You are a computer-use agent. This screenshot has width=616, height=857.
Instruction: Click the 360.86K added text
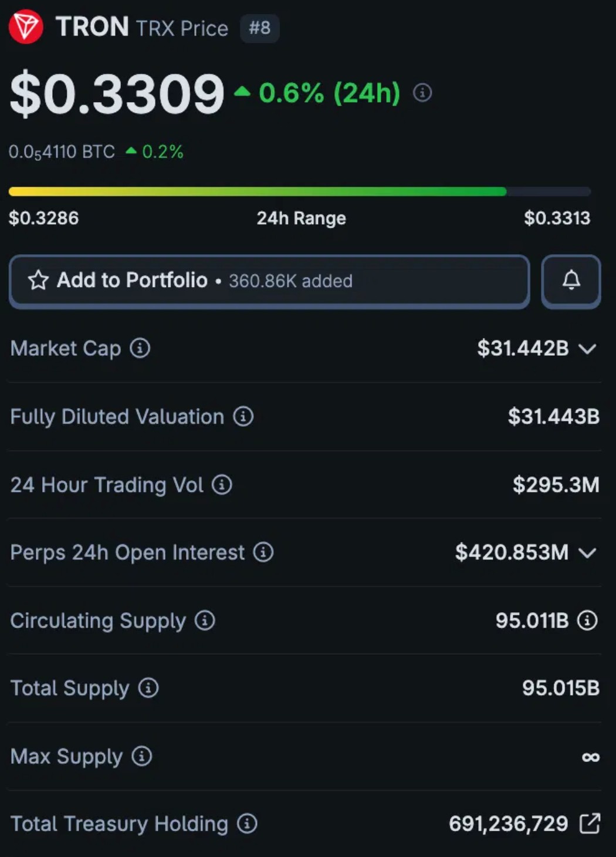290,281
